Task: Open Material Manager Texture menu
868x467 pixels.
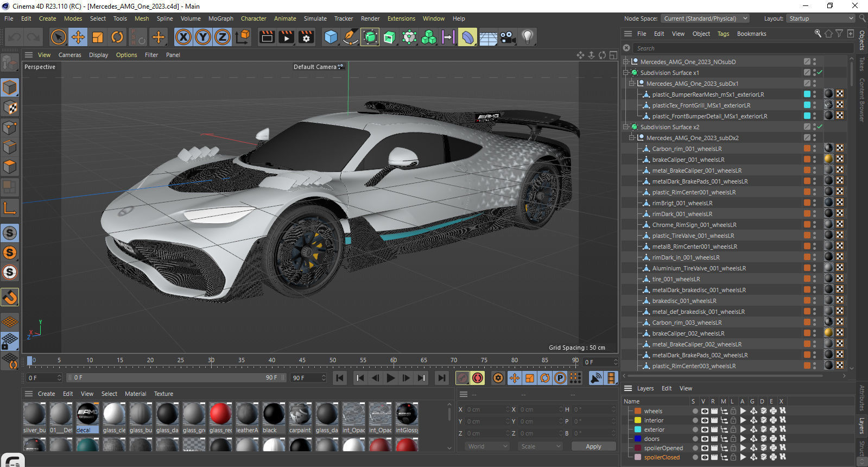Action: click(x=163, y=394)
